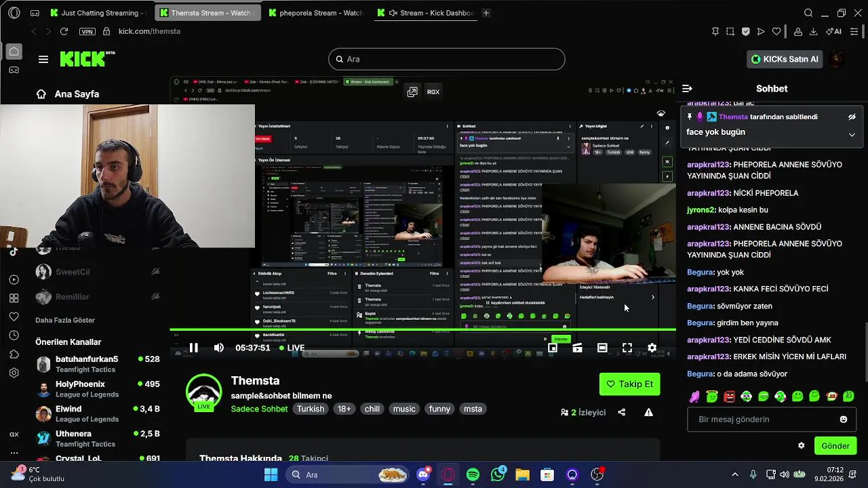Enter fullscreen mode on the player
The width and height of the screenshot is (868, 488).
point(627,348)
